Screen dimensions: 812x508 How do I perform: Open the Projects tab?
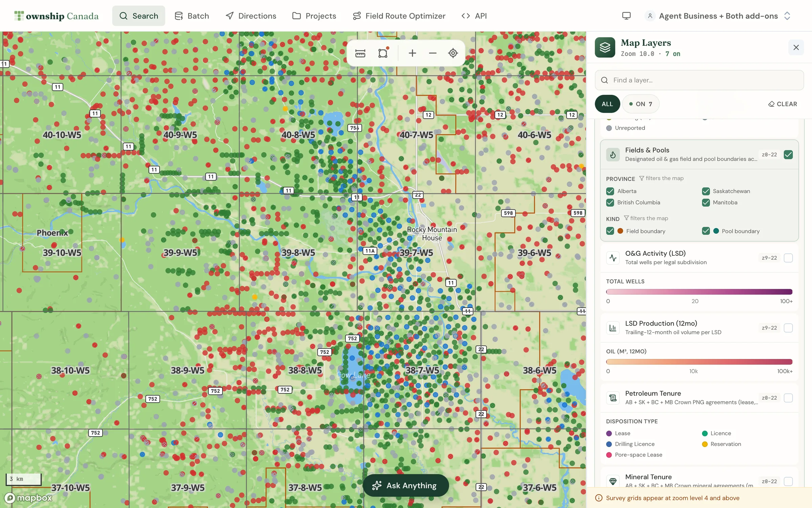click(314, 16)
